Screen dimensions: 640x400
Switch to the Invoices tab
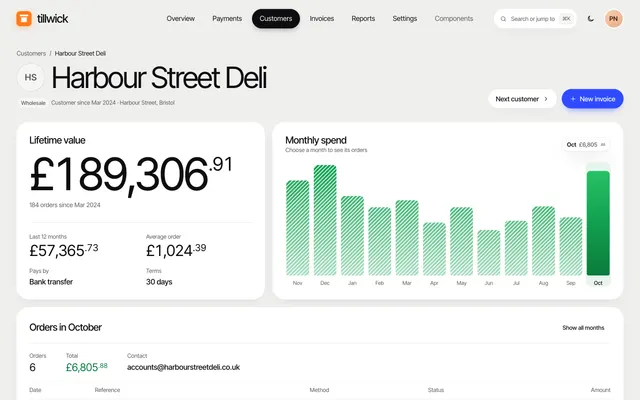pyautogui.click(x=322, y=18)
